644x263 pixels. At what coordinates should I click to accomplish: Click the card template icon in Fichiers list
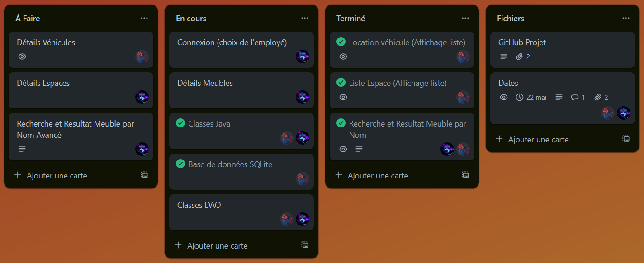[x=626, y=139]
